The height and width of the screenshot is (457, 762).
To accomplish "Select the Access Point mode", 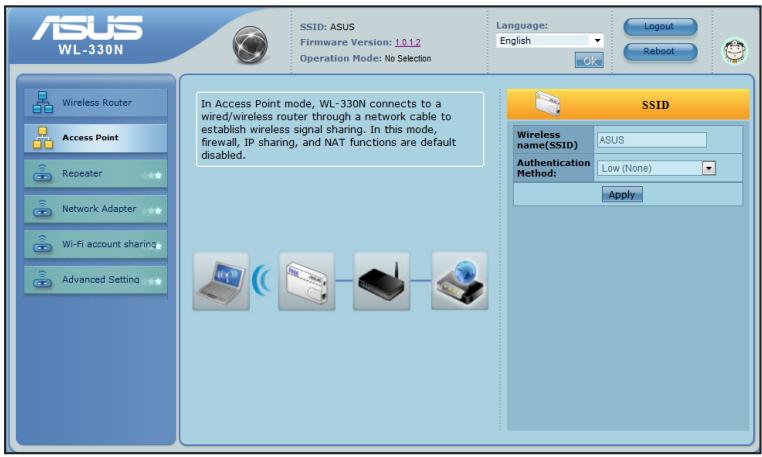I will click(x=96, y=138).
